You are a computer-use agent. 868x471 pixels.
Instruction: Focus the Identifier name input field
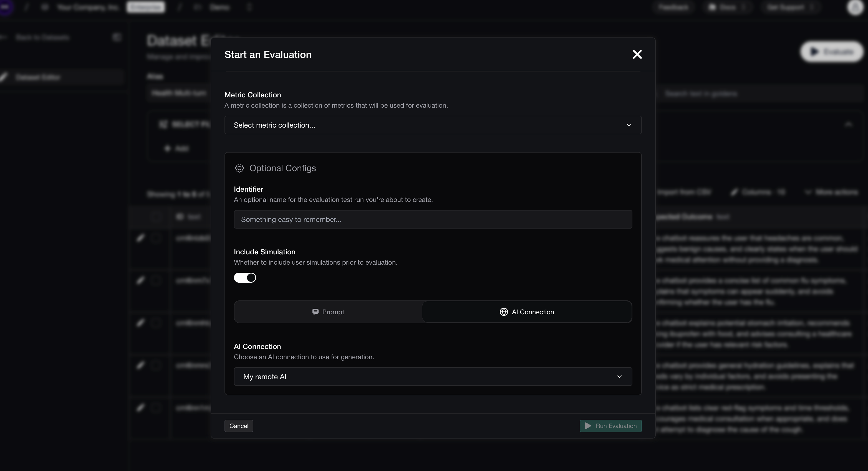click(433, 219)
